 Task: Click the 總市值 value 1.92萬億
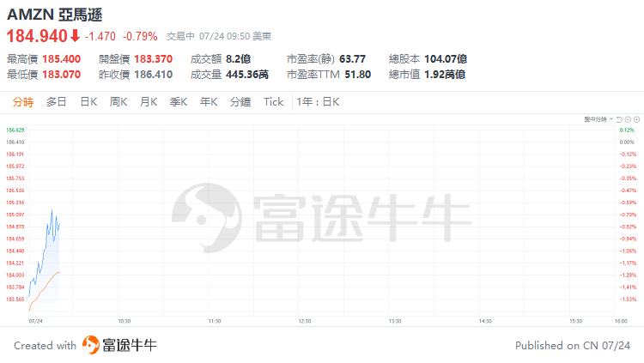click(445, 75)
